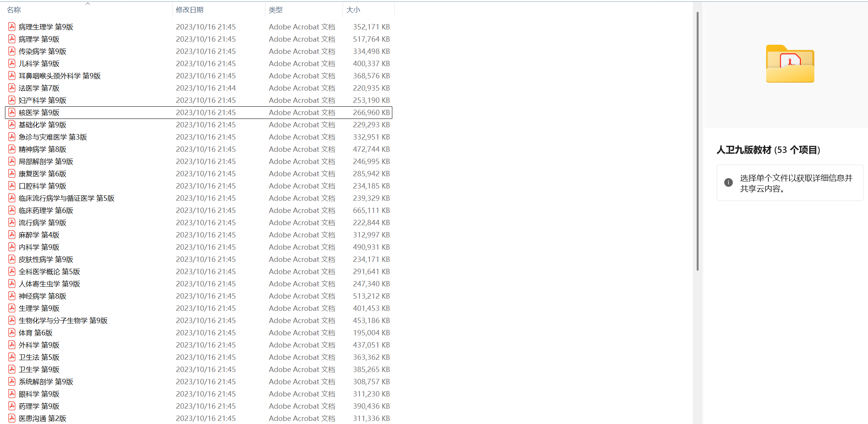Click the PDF icon for 耳鼻咽喉头颈外科学 第9版
The height and width of the screenshot is (424, 868).
[12, 76]
